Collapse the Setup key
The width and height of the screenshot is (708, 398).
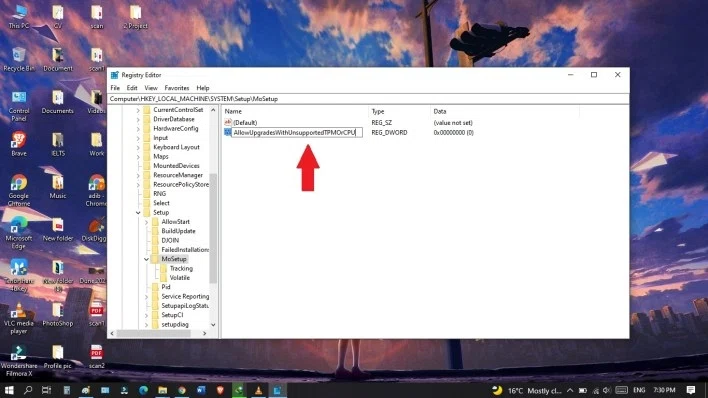pyautogui.click(x=138, y=213)
